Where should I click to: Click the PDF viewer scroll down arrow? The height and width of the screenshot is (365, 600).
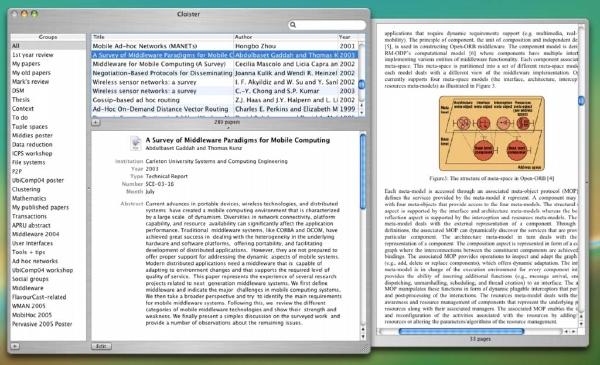[581, 323]
